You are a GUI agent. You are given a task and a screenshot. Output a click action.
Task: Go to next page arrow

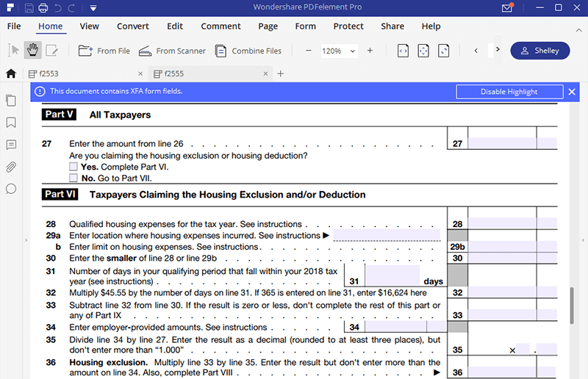coord(498,49)
